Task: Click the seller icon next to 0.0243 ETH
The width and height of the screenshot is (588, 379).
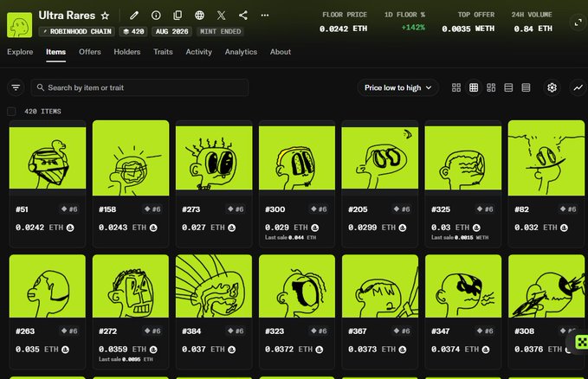Action: (153, 228)
